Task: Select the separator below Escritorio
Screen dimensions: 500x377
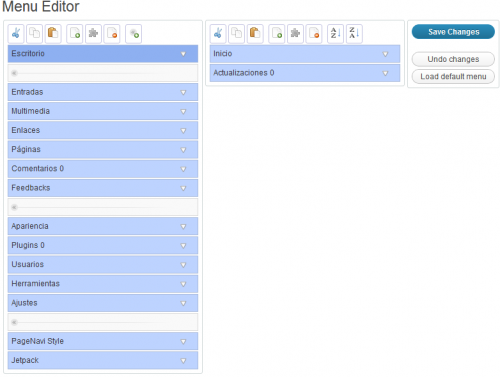Action: point(103,73)
